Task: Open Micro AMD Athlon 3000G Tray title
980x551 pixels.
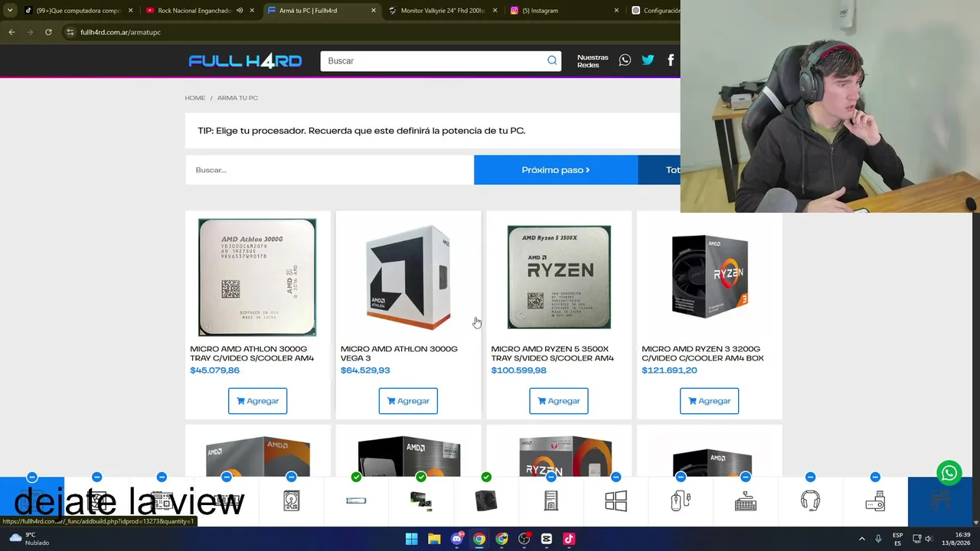Action: click(x=252, y=354)
